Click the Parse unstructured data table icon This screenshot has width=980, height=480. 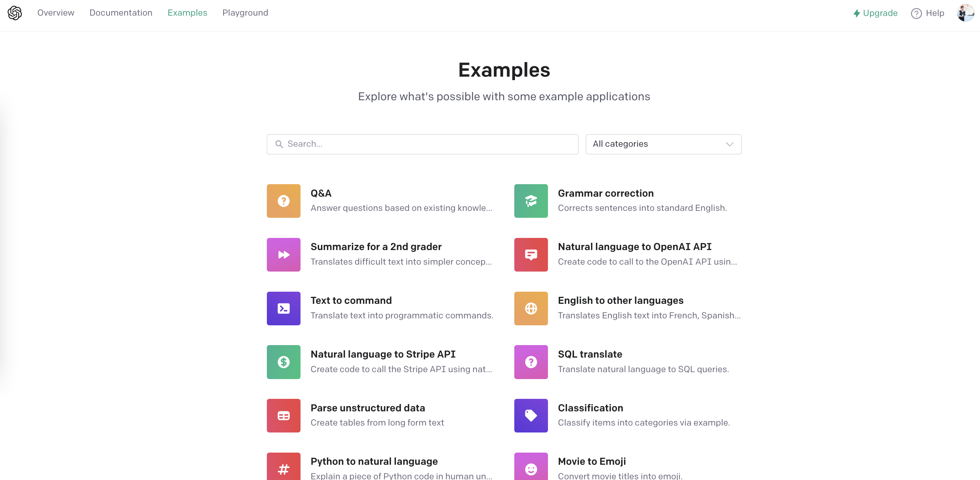point(284,415)
